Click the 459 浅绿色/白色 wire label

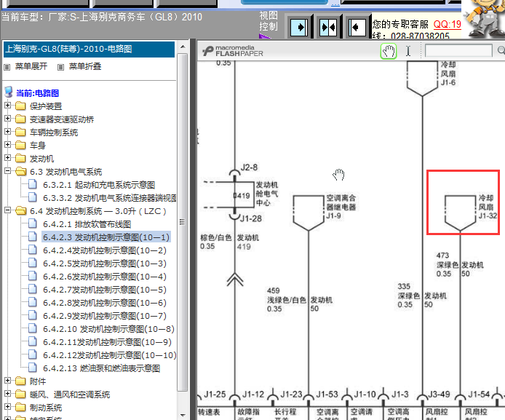(x=286, y=300)
